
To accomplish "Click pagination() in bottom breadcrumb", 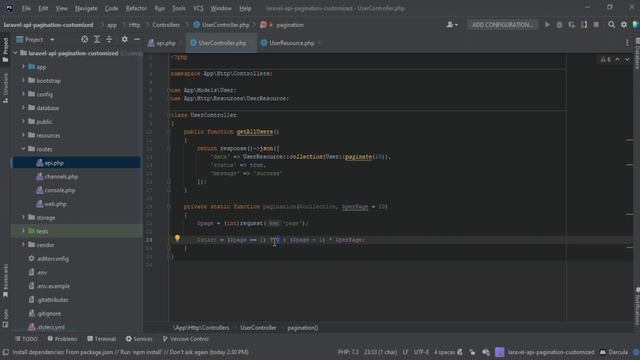I will [x=302, y=328].
